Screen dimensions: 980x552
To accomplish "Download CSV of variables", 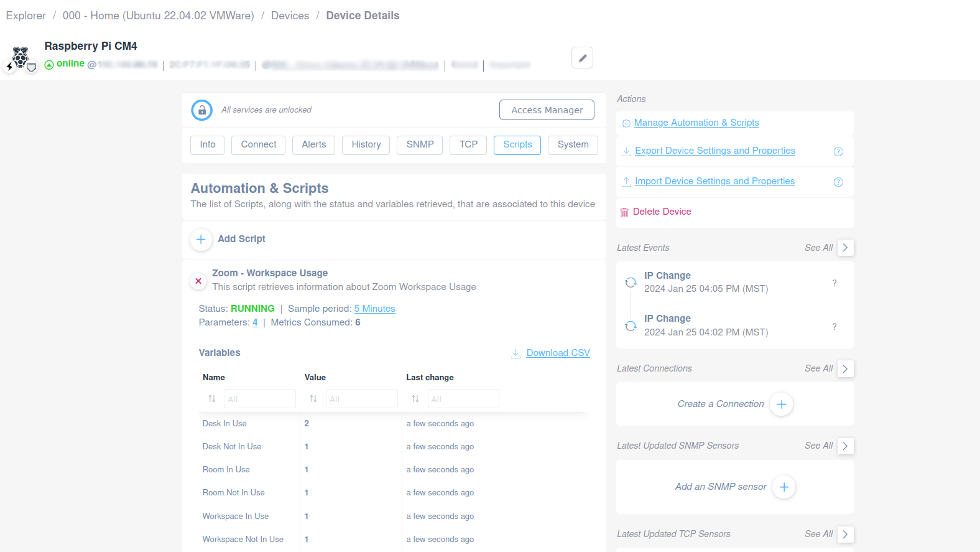I will [x=558, y=353].
